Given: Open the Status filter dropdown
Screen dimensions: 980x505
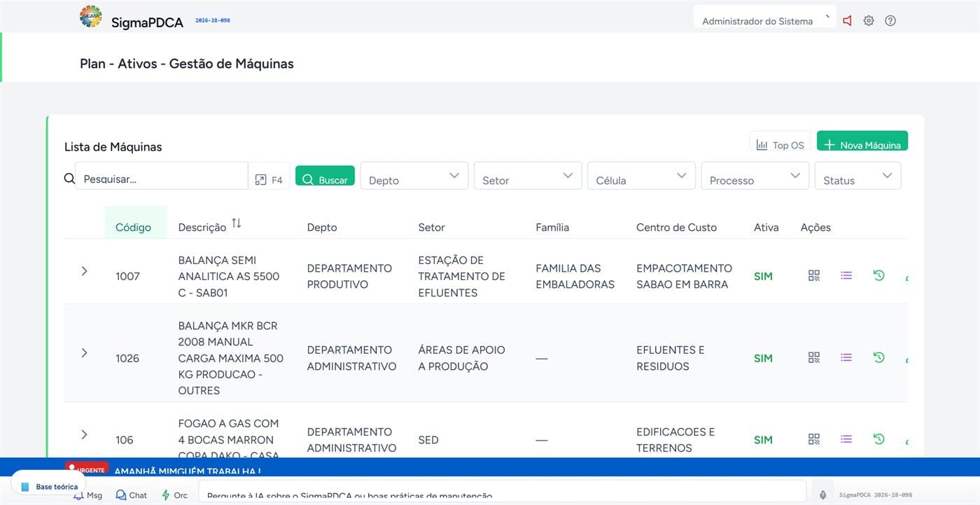Looking at the screenshot, I should 858,176.
